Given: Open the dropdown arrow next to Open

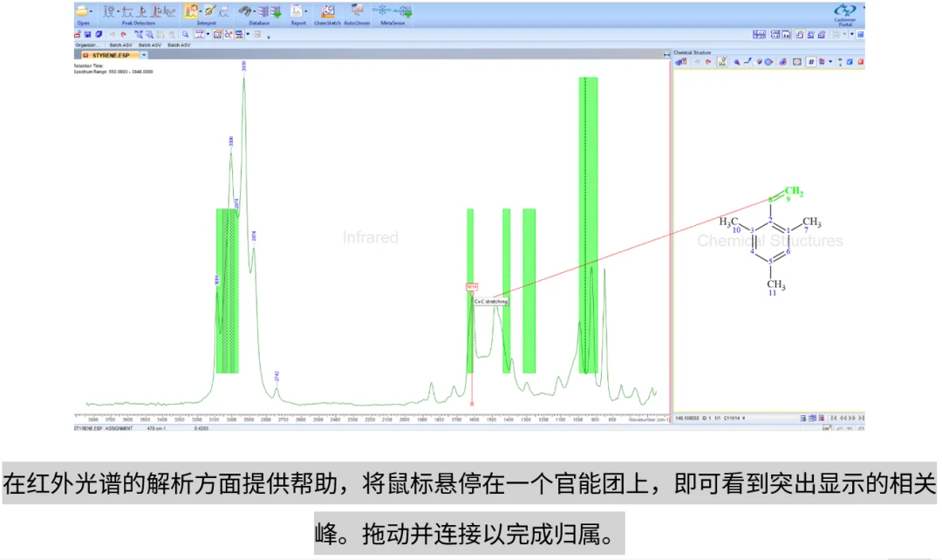Looking at the screenshot, I should (x=91, y=10).
